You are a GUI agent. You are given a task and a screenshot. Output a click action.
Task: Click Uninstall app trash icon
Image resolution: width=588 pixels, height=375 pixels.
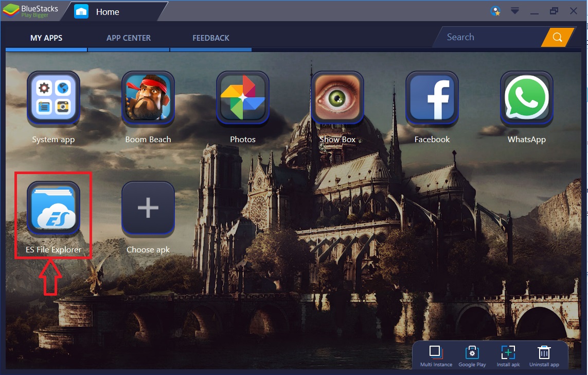[544, 356]
